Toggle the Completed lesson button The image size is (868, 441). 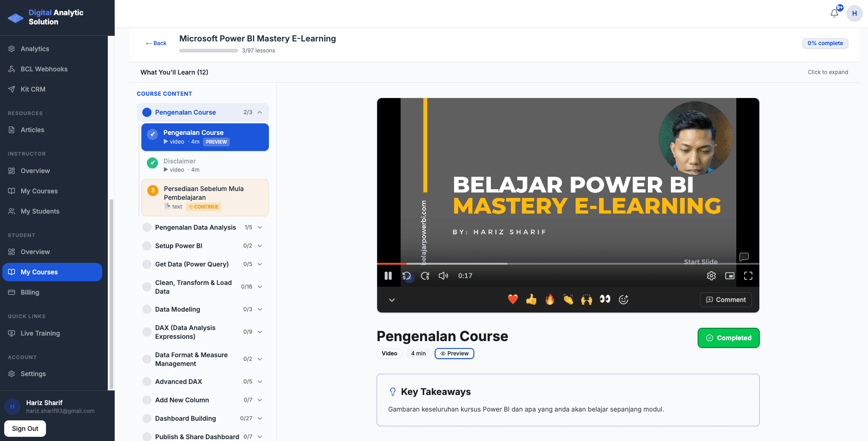(x=728, y=338)
